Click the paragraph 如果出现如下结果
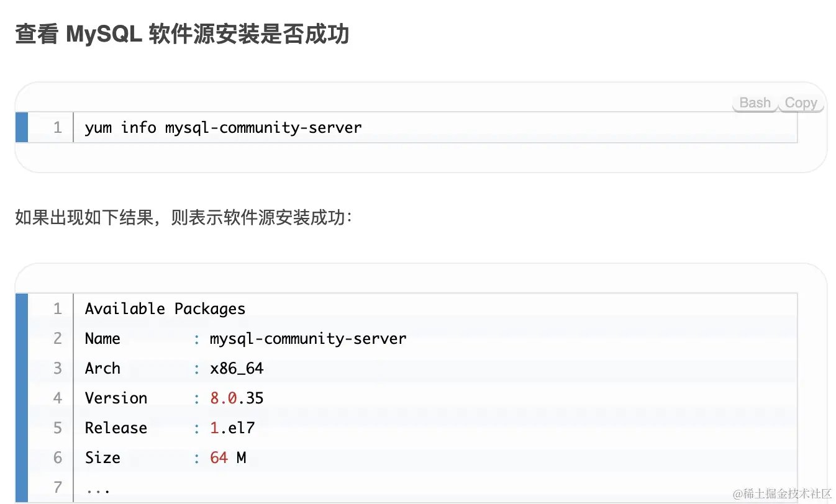 (x=183, y=218)
